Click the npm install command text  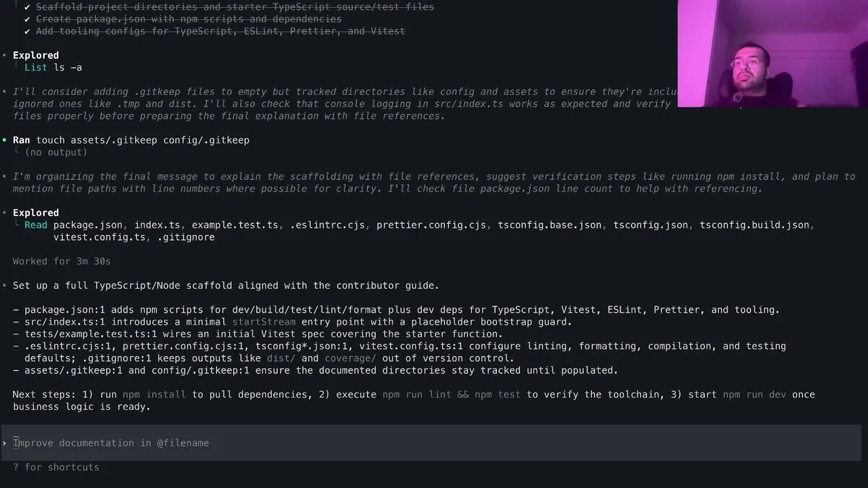(x=154, y=394)
